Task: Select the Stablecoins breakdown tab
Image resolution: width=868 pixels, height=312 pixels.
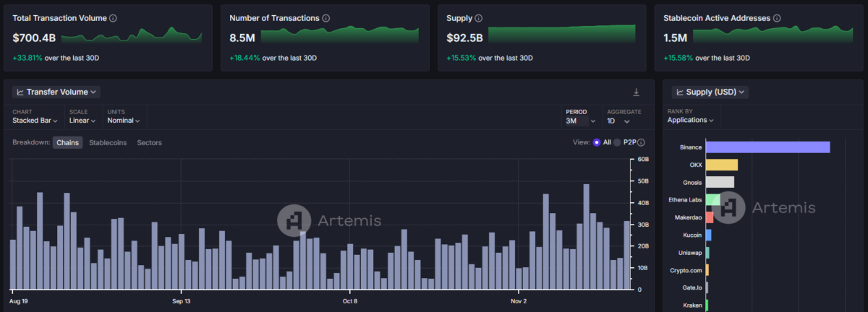Action: click(x=108, y=143)
